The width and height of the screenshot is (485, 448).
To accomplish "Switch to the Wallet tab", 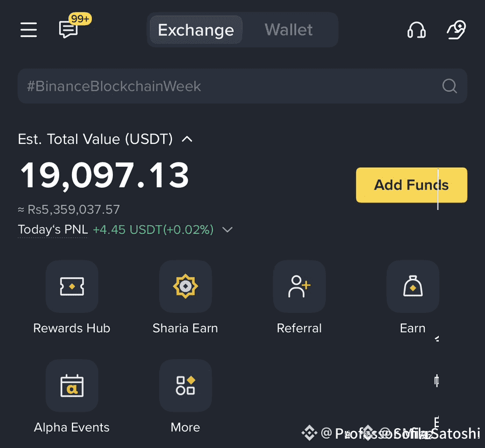I will click(288, 30).
